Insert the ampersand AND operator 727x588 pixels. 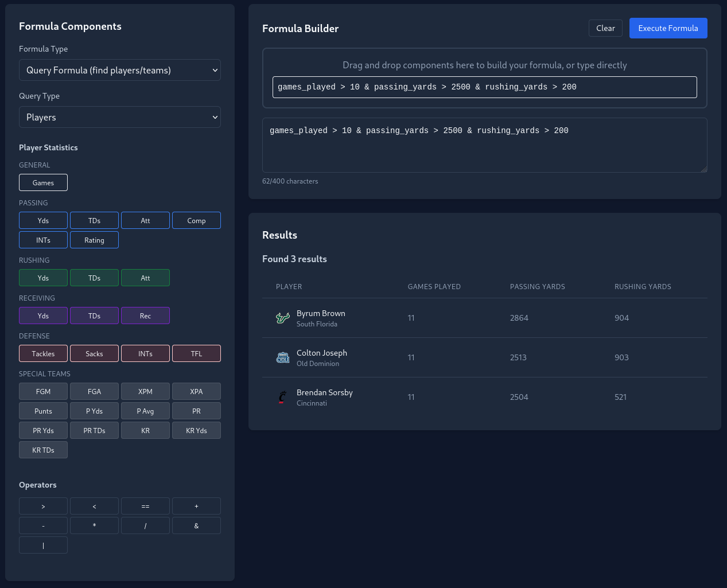pos(196,525)
